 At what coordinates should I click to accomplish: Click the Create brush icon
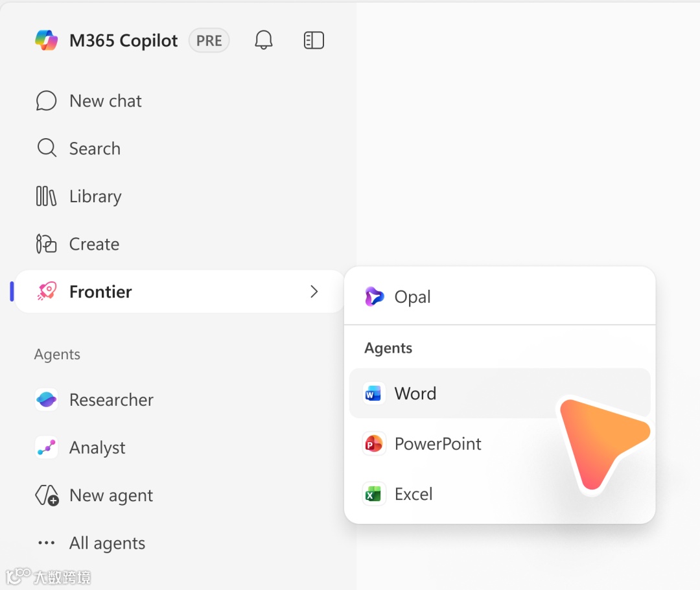(x=46, y=244)
